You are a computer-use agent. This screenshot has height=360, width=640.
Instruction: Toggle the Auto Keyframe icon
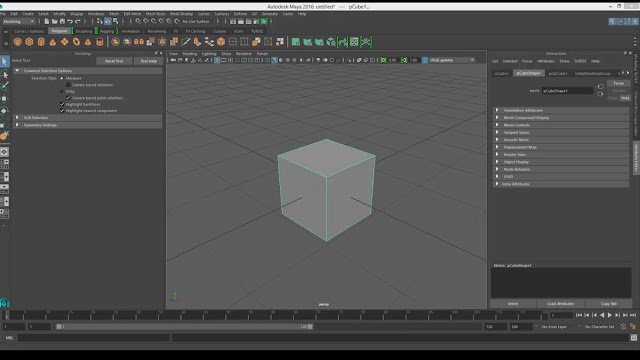(x=623, y=327)
